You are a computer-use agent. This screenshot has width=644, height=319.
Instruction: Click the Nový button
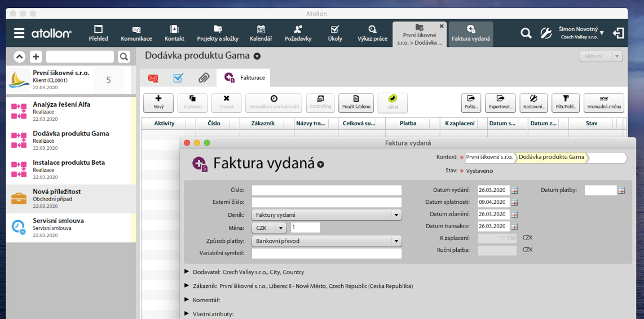point(158,103)
